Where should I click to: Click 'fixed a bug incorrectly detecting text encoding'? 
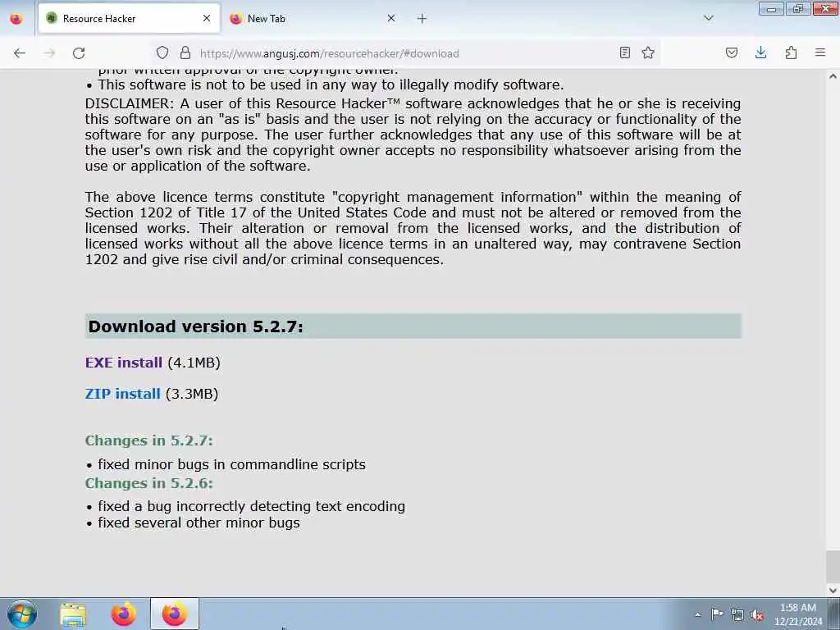pos(251,506)
